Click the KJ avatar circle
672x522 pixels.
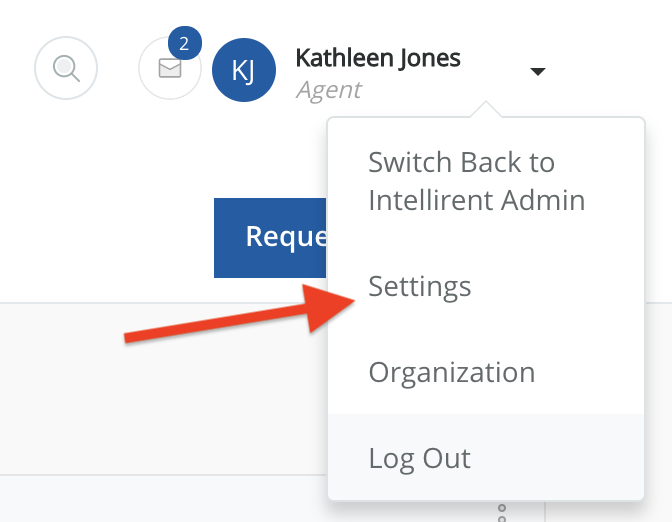click(x=245, y=70)
